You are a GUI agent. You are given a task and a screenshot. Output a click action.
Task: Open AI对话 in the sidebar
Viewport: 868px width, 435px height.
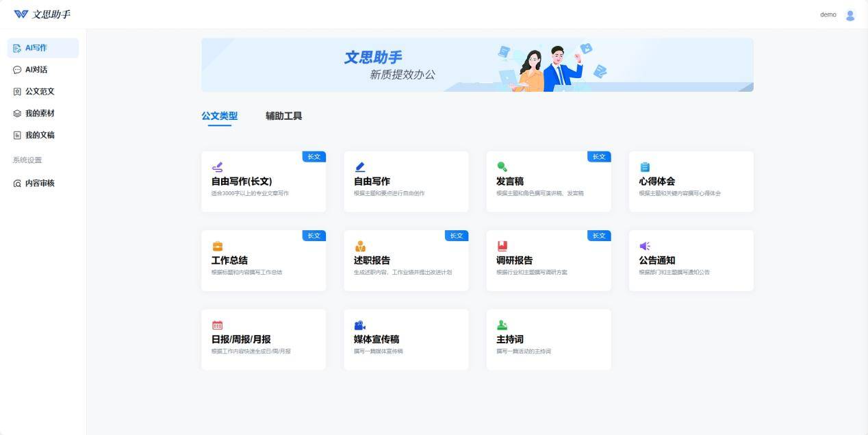coord(36,70)
